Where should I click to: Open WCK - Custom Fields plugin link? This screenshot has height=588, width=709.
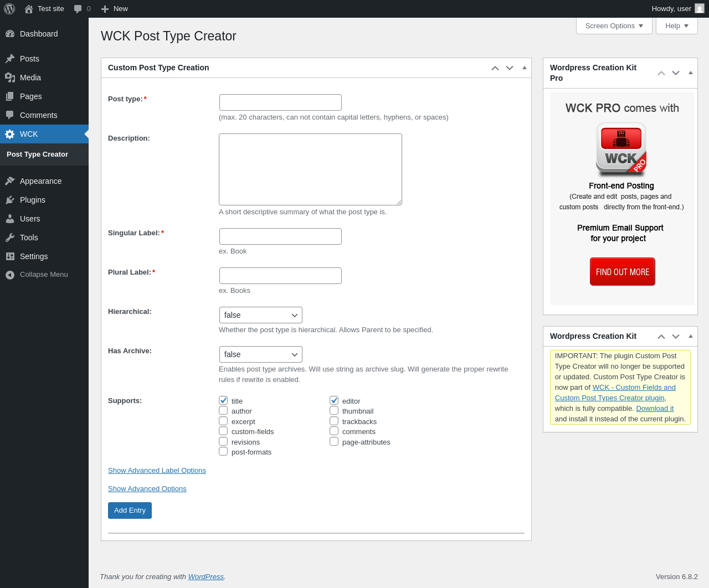(615, 393)
